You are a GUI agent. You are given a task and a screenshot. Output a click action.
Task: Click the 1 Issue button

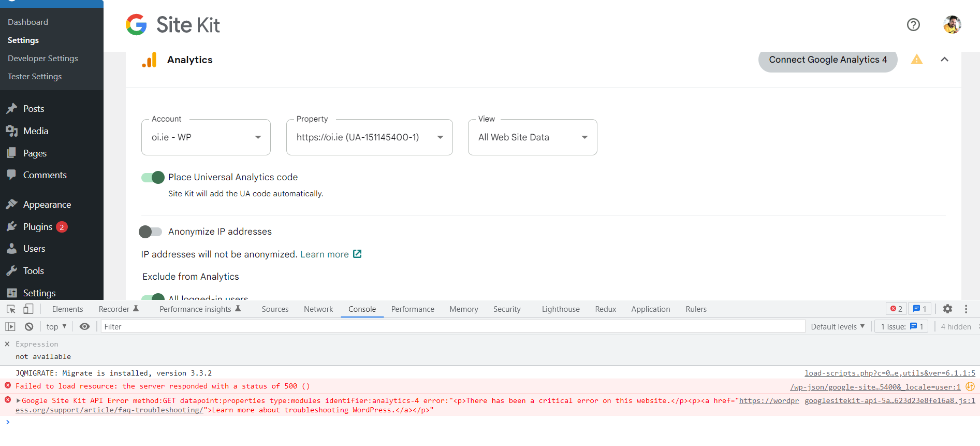click(x=902, y=326)
